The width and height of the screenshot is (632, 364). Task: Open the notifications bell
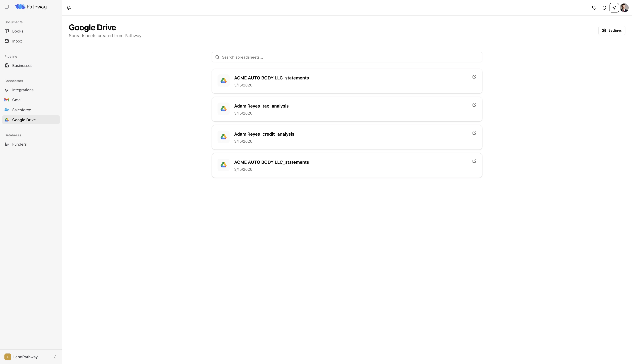pyautogui.click(x=69, y=8)
